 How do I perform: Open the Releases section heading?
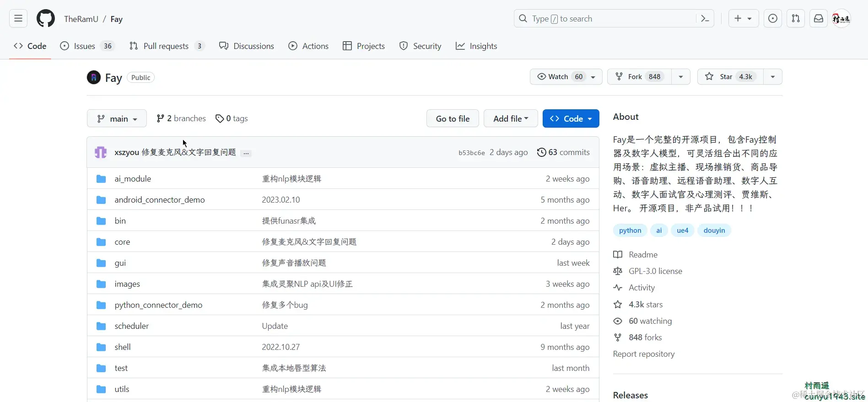point(631,395)
